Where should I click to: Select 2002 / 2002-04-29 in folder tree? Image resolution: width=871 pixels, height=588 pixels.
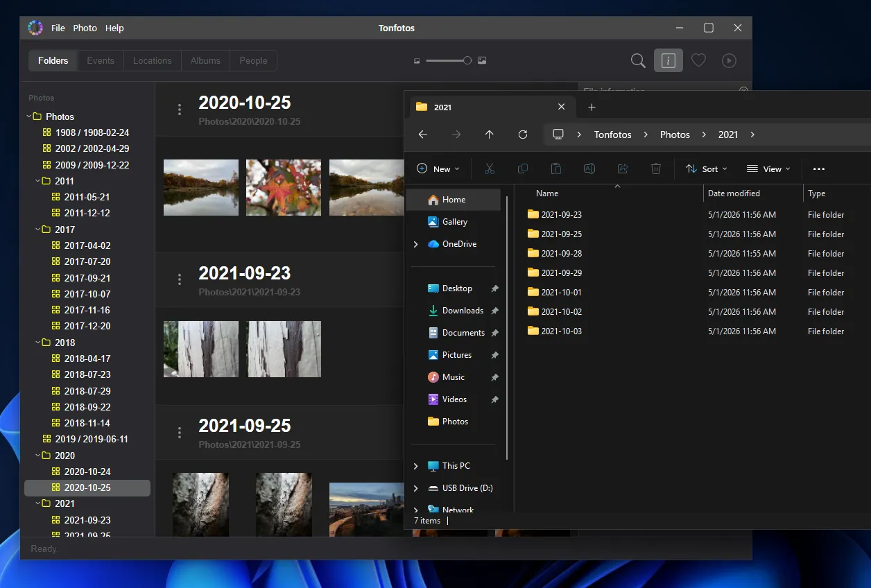pos(86,148)
